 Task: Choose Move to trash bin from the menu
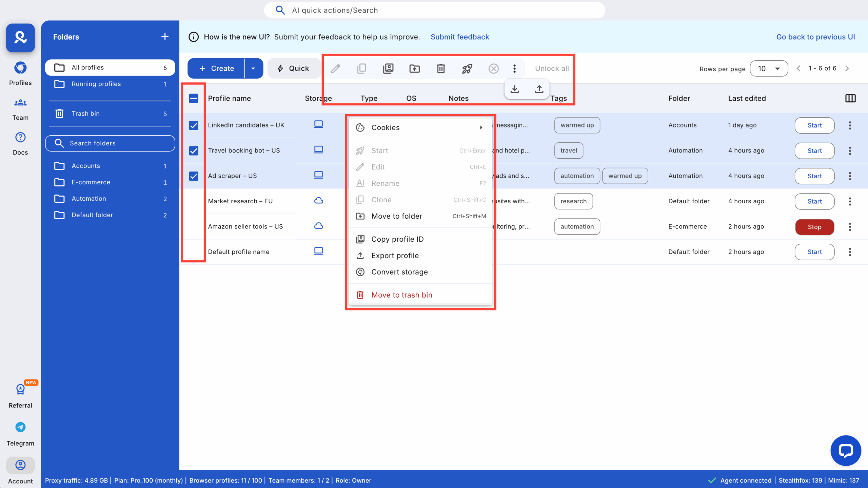[401, 294]
